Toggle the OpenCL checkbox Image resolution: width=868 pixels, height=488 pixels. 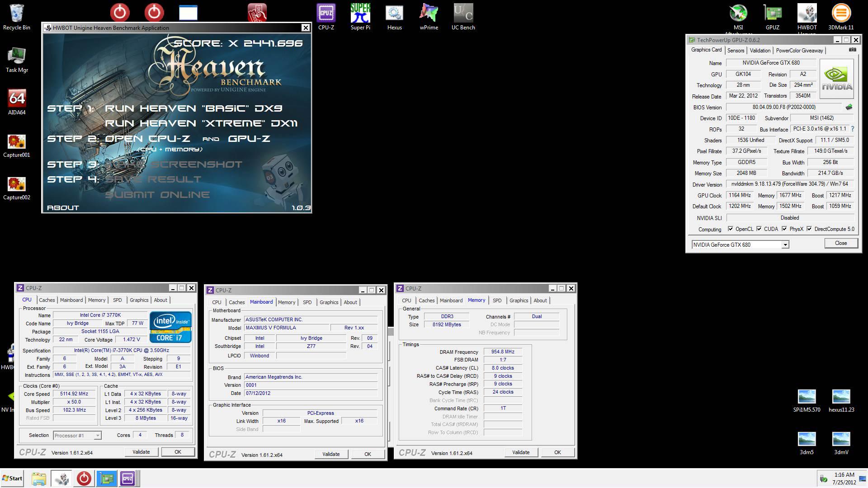pos(730,229)
